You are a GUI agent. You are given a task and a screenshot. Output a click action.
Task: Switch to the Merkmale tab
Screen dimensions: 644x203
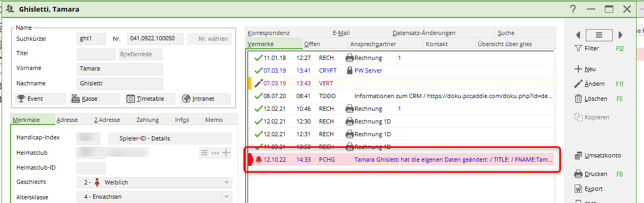(32, 120)
